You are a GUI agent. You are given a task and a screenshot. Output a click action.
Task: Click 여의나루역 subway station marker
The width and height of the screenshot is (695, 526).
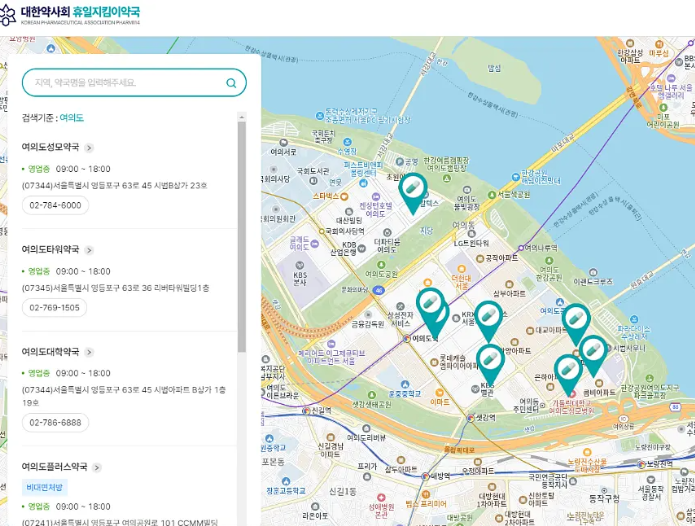[521, 248]
